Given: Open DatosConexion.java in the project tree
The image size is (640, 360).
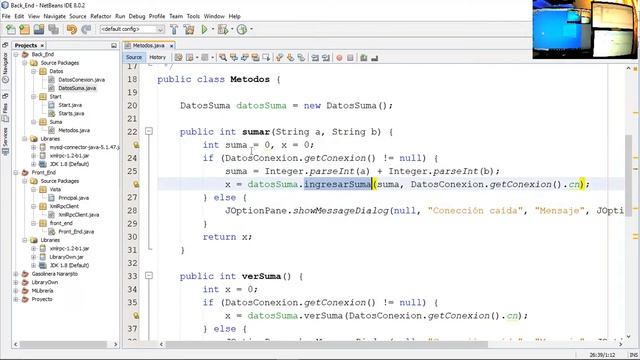Looking at the screenshot, I should coord(81,80).
